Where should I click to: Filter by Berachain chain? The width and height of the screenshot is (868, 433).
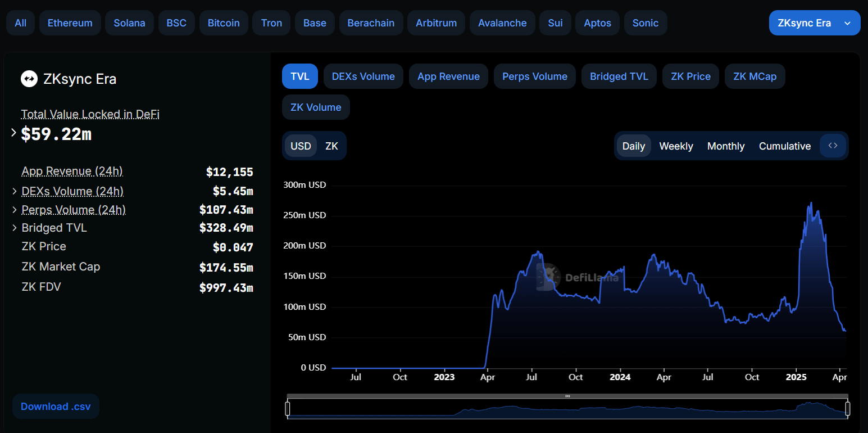371,23
